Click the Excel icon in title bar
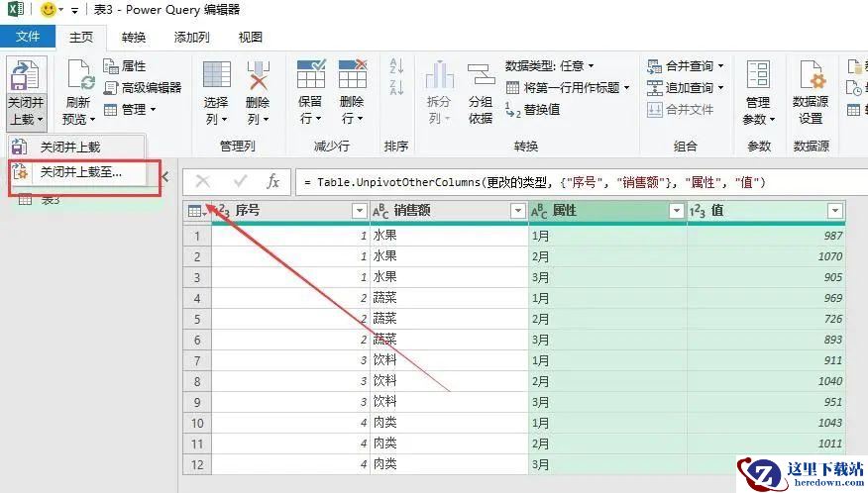 pyautogui.click(x=16, y=10)
